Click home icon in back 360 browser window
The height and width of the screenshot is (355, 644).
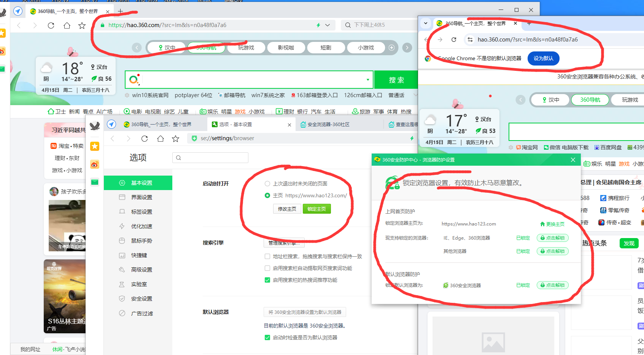click(x=67, y=26)
